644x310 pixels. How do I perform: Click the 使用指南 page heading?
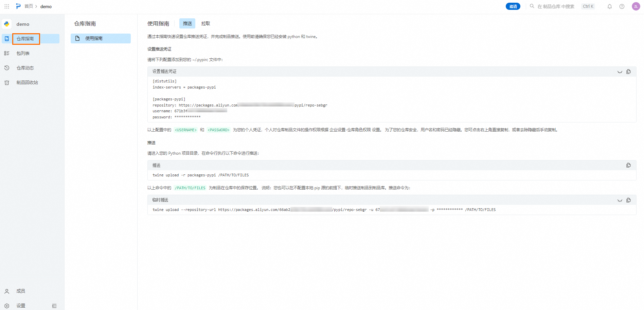[158, 23]
